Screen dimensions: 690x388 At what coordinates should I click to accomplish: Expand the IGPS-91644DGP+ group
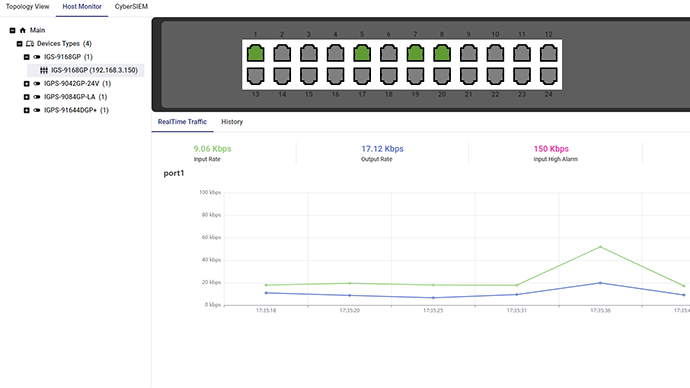(x=26, y=110)
